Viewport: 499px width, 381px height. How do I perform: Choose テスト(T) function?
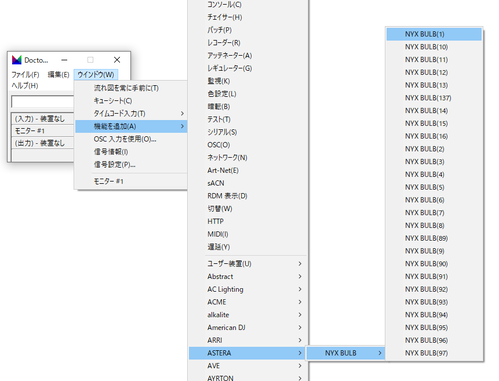tap(248, 119)
